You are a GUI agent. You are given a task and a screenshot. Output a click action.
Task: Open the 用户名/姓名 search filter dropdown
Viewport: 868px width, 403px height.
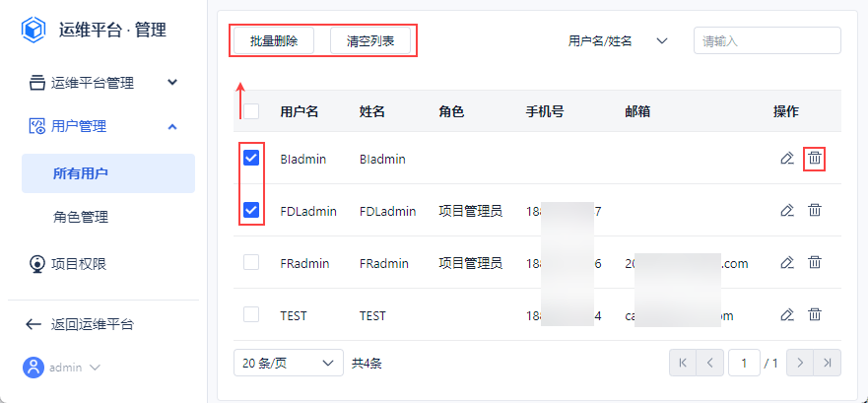[x=619, y=40]
